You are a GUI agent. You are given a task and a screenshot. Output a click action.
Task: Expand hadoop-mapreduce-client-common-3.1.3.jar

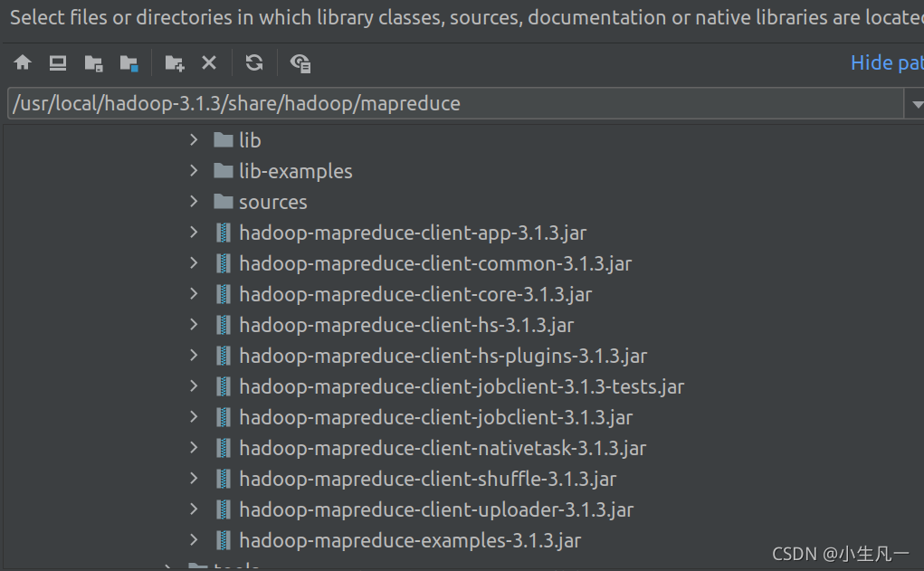click(x=194, y=263)
